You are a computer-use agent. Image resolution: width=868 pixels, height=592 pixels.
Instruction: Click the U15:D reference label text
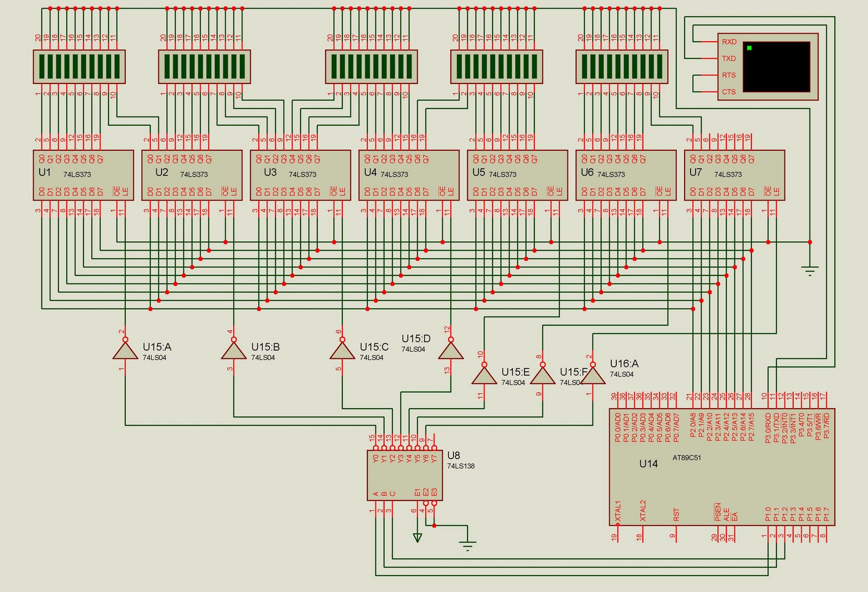point(416,339)
